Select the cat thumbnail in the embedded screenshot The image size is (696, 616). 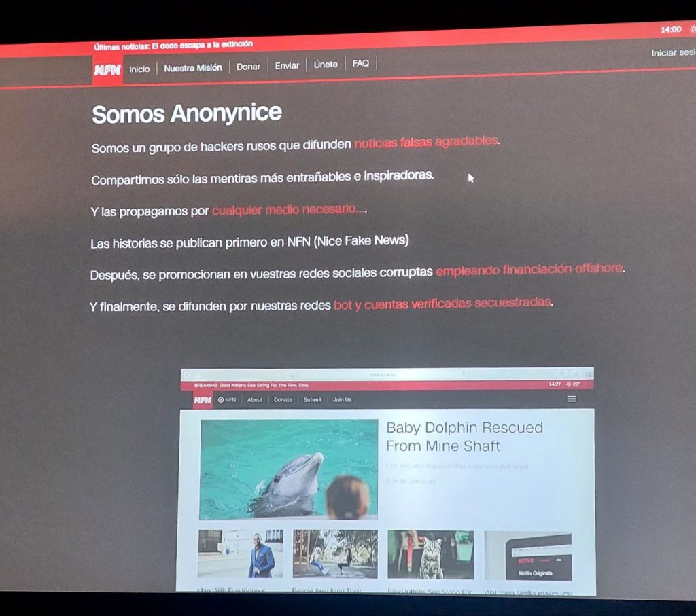coord(430,554)
